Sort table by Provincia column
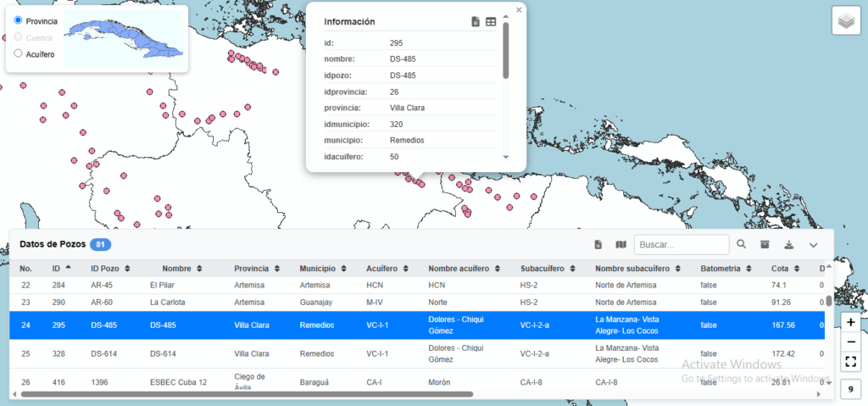 click(x=257, y=269)
